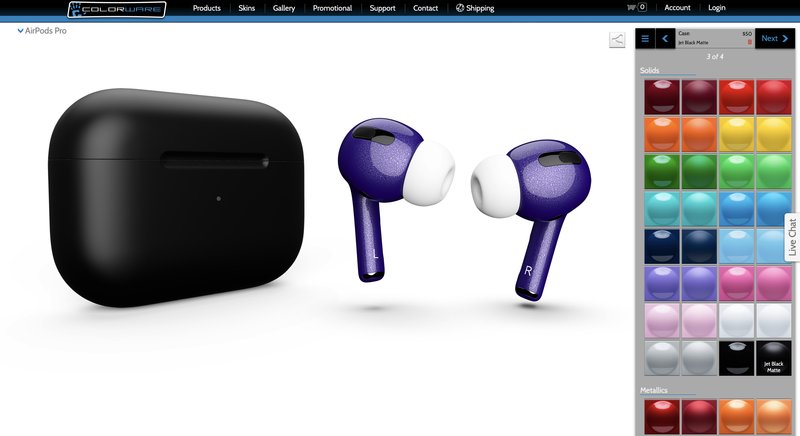Viewport: 800px width, 436px height.
Task: Select the matte bright red solid swatch
Action: pos(773,97)
